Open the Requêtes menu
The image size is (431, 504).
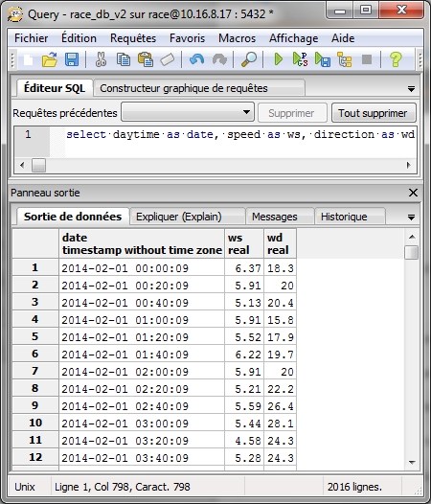[133, 38]
